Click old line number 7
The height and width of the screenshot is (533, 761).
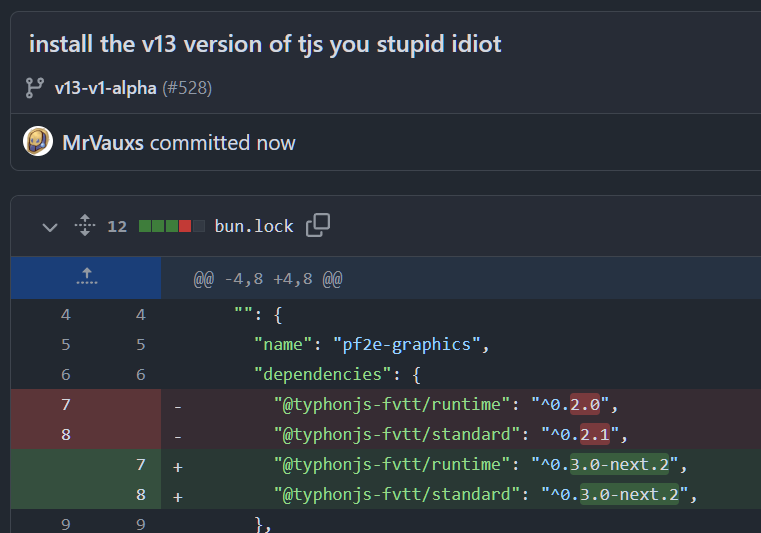click(66, 404)
